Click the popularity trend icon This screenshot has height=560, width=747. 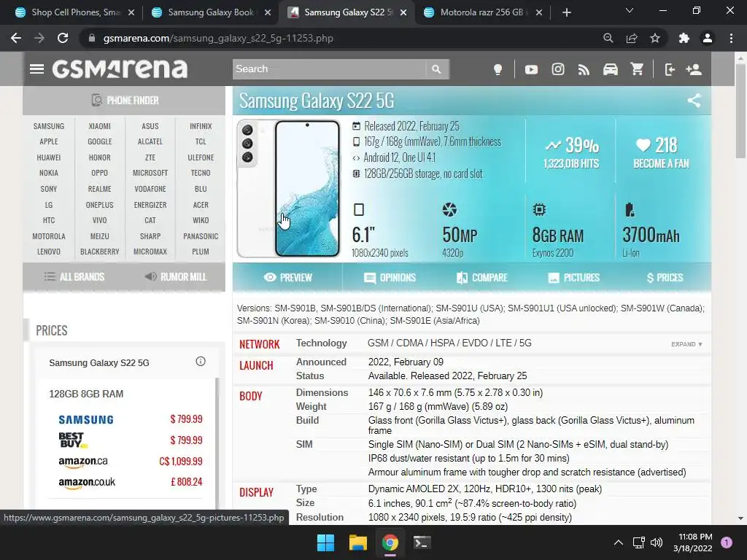(553, 145)
